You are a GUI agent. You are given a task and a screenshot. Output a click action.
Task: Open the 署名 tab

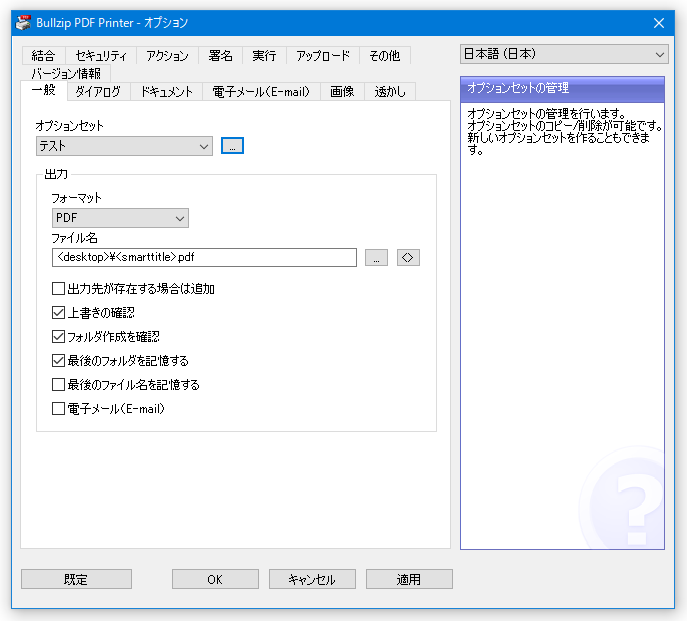coord(220,56)
